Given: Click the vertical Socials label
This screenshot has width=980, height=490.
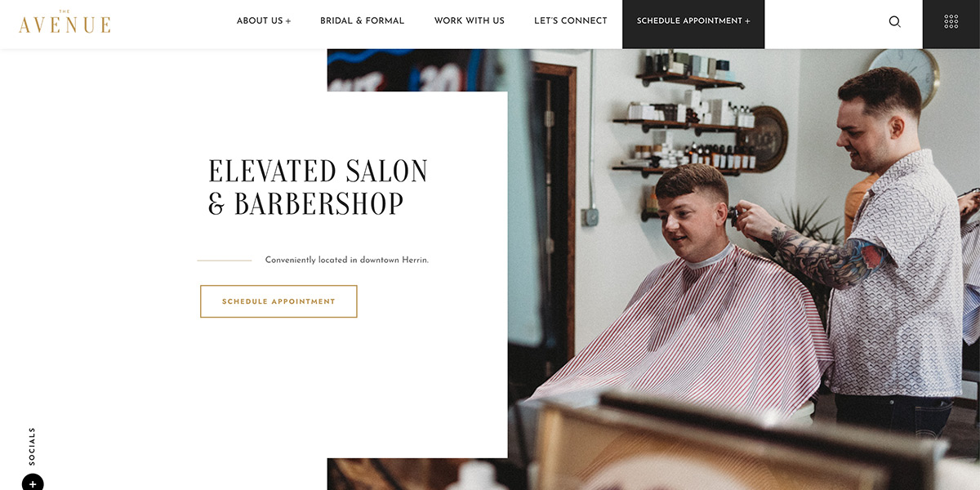Looking at the screenshot, I should (x=32, y=446).
